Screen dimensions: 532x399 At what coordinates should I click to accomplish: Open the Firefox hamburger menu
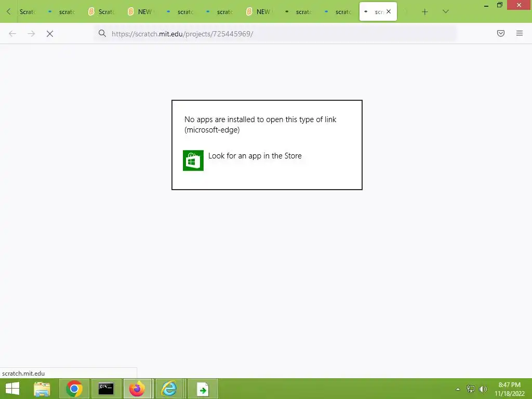point(520,33)
